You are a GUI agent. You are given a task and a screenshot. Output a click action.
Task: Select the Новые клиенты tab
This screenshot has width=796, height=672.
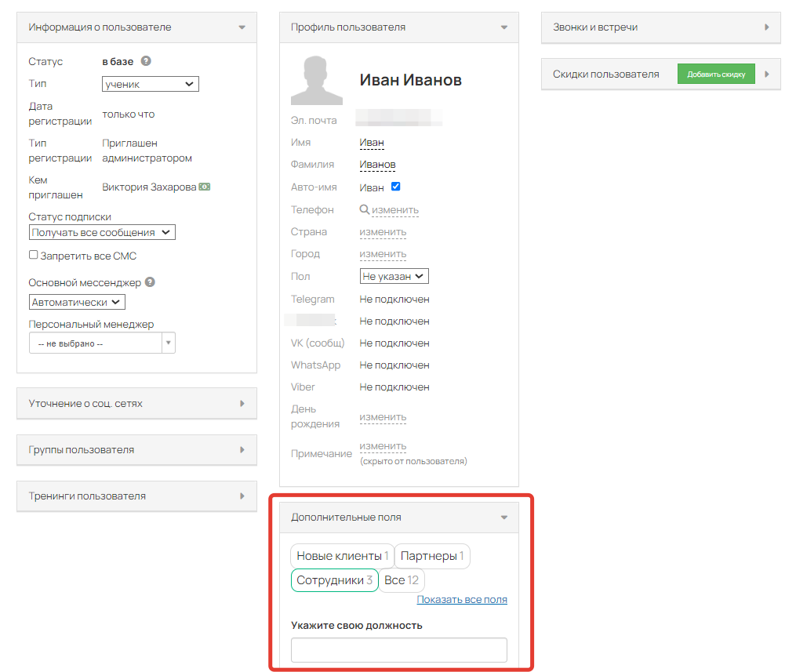tap(342, 556)
